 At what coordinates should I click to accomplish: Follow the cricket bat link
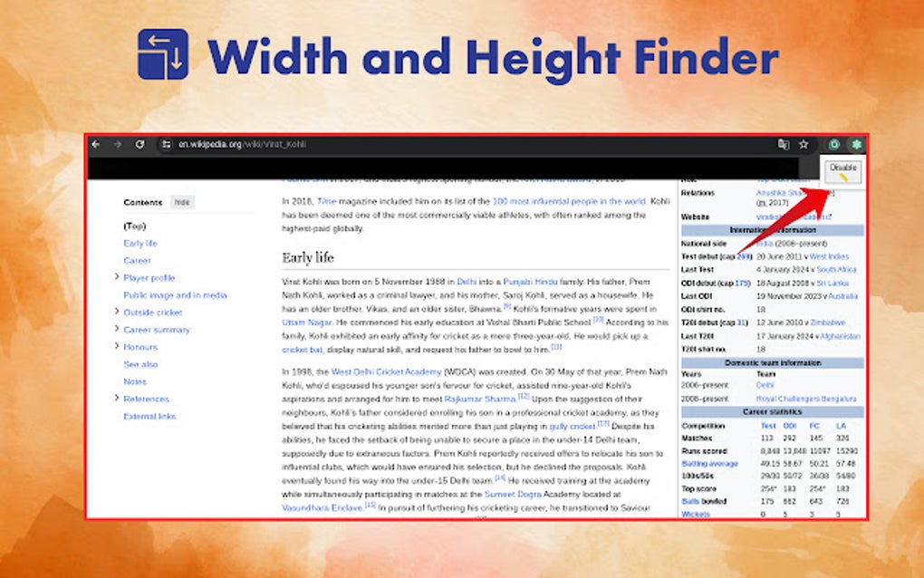click(x=303, y=350)
